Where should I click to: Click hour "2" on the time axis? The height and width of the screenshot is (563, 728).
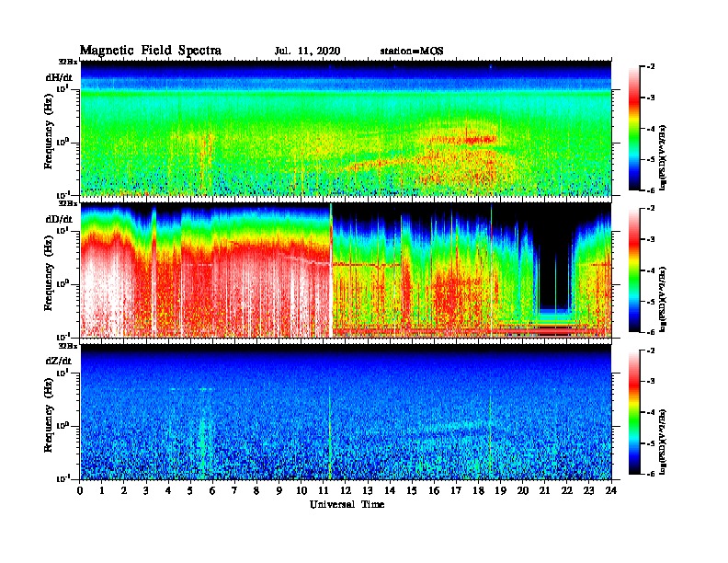[124, 491]
